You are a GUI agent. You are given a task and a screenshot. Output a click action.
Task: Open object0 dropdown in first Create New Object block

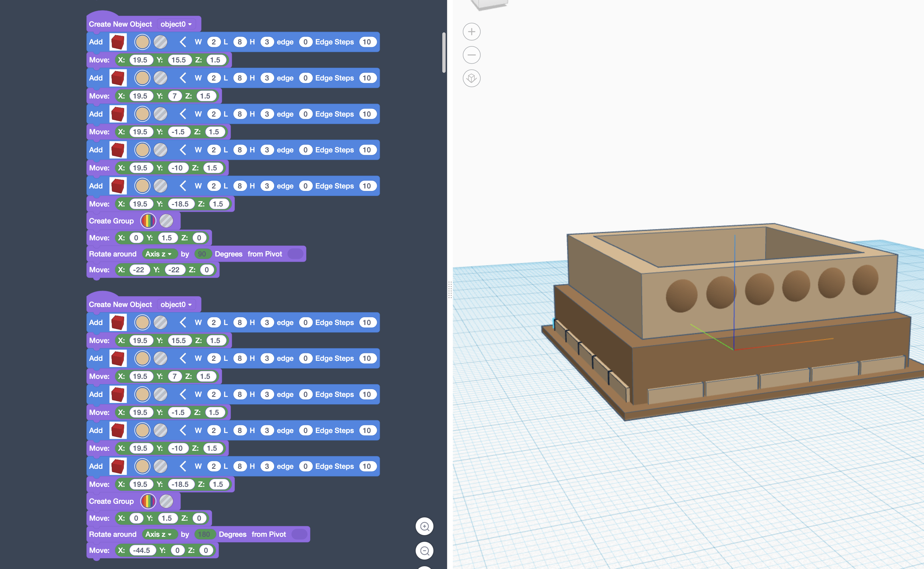point(176,24)
